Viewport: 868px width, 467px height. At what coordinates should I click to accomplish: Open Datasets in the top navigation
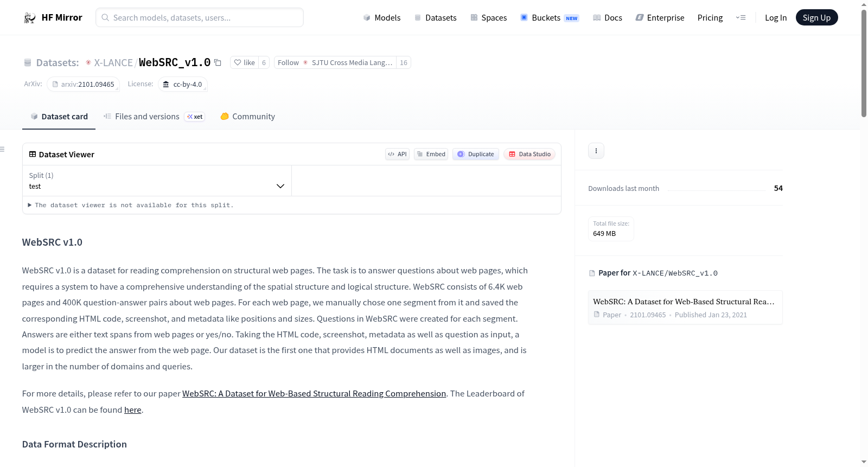tap(435, 18)
